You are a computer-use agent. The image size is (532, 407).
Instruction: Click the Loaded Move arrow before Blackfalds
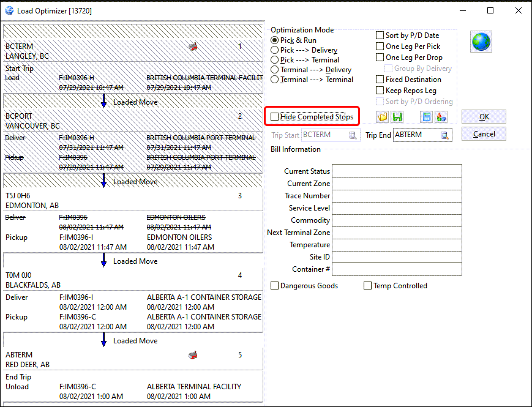point(103,261)
